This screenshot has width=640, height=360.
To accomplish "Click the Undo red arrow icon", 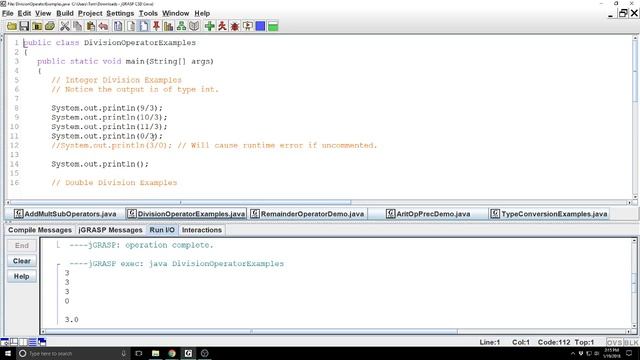I will 104,27.
